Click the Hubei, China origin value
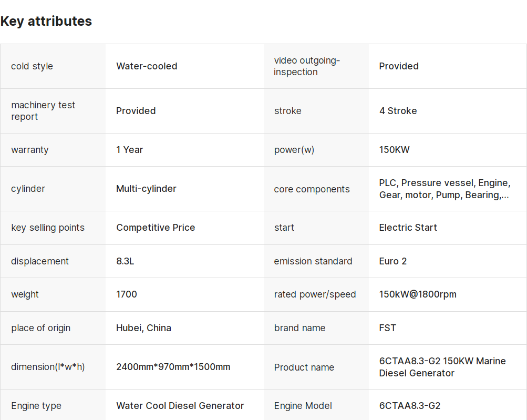This screenshot has height=420, width=527. tap(143, 328)
